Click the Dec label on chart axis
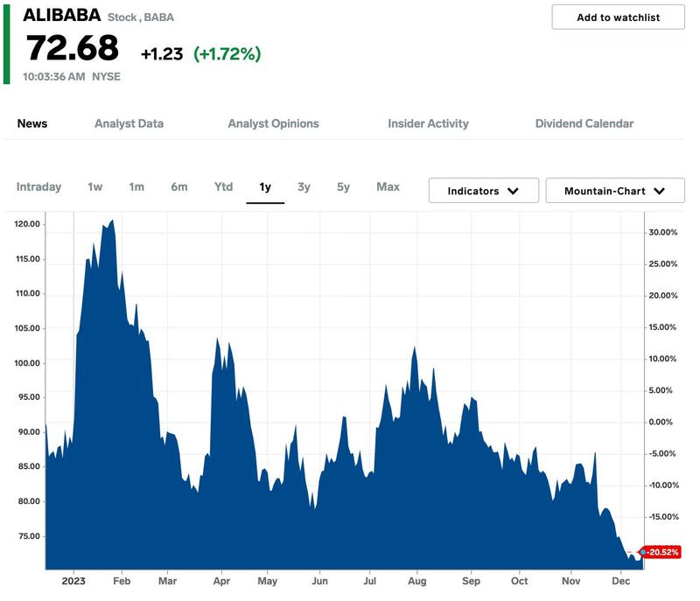This screenshot has height=601, width=700. [621, 581]
